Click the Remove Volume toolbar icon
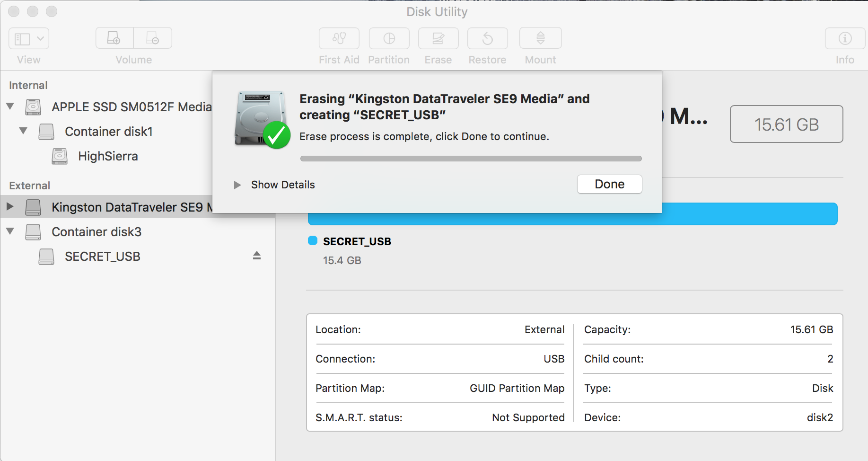The image size is (868, 461). (153, 38)
